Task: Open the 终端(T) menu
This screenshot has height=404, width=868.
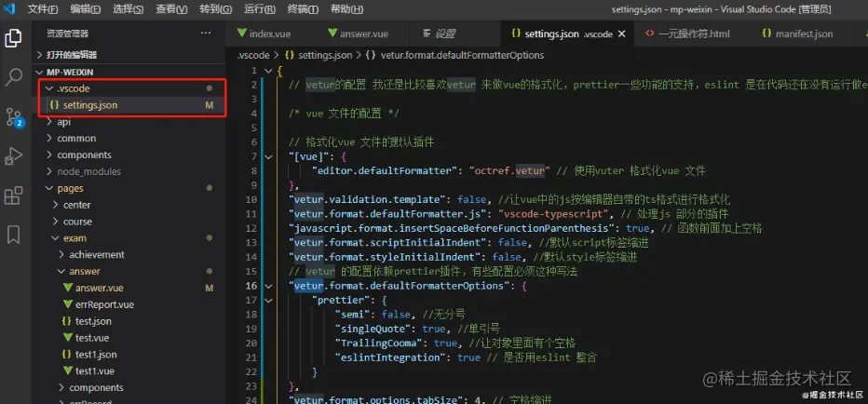Action: point(303,9)
